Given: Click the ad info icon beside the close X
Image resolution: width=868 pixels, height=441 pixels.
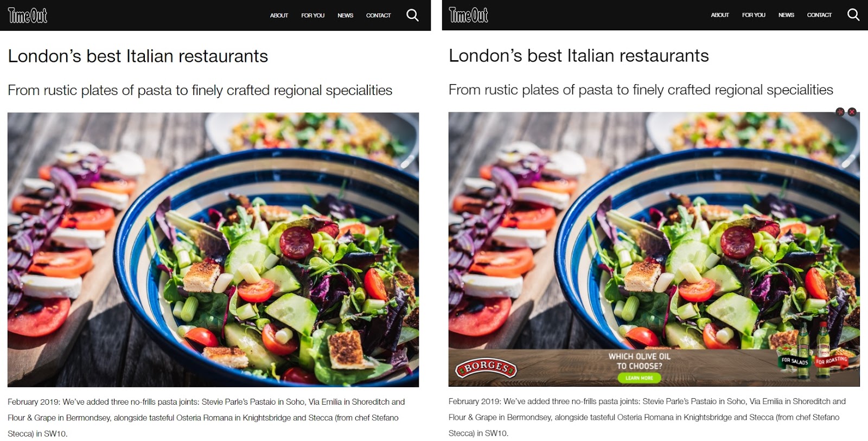Looking at the screenshot, I should coord(840,112).
